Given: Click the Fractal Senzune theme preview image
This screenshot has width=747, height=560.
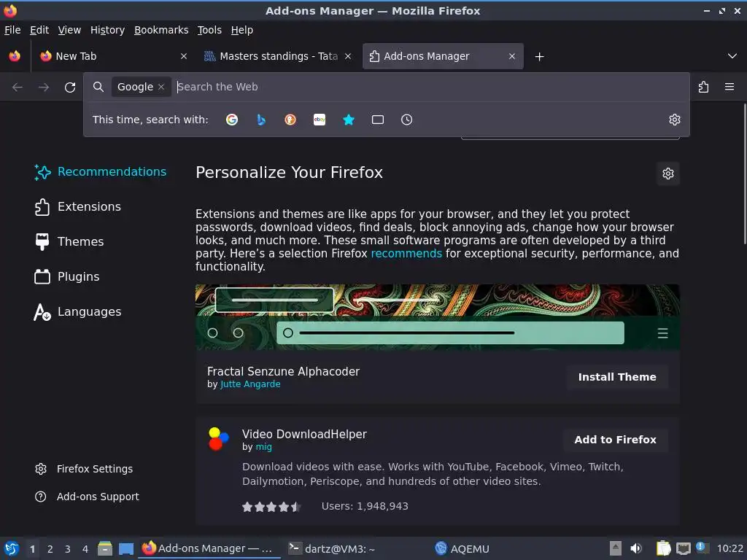Looking at the screenshot, I should tap(438, 317).
